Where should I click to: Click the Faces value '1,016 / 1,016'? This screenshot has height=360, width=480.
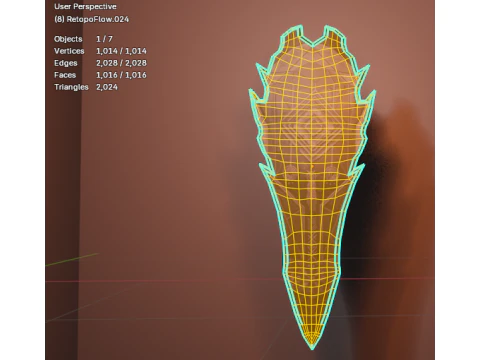pyautogui.click(x=121, y=75)
